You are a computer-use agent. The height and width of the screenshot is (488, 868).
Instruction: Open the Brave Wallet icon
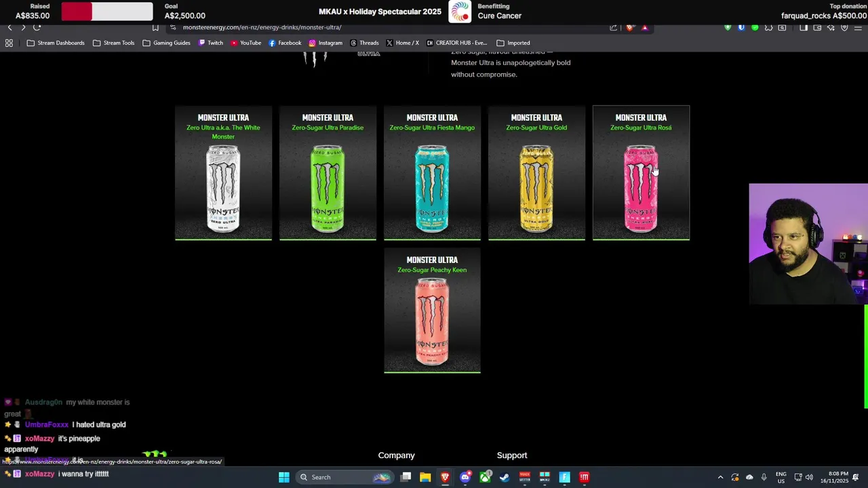tap(817, 28)
